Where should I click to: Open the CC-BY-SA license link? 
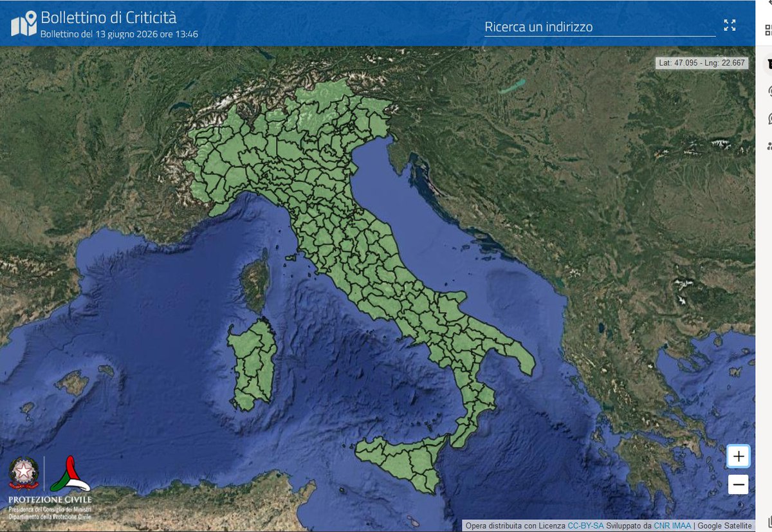(585, 526)
